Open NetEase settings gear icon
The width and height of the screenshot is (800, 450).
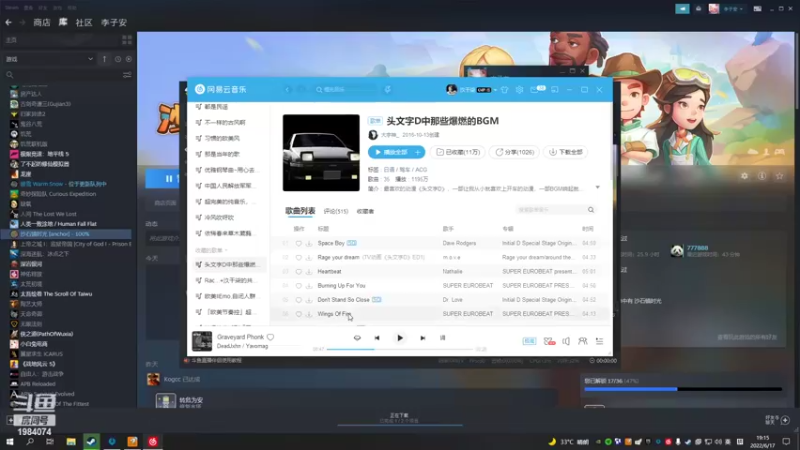point(519,89)
